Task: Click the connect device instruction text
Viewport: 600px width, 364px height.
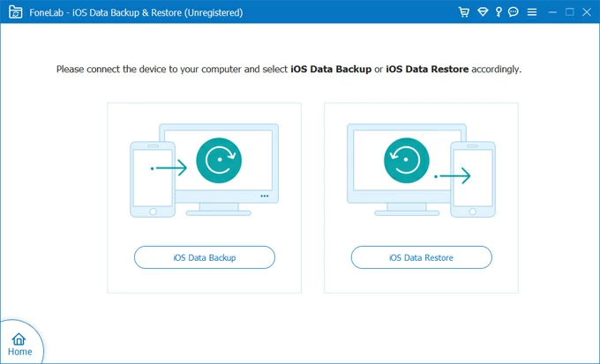Action: (x=289, y=69)
